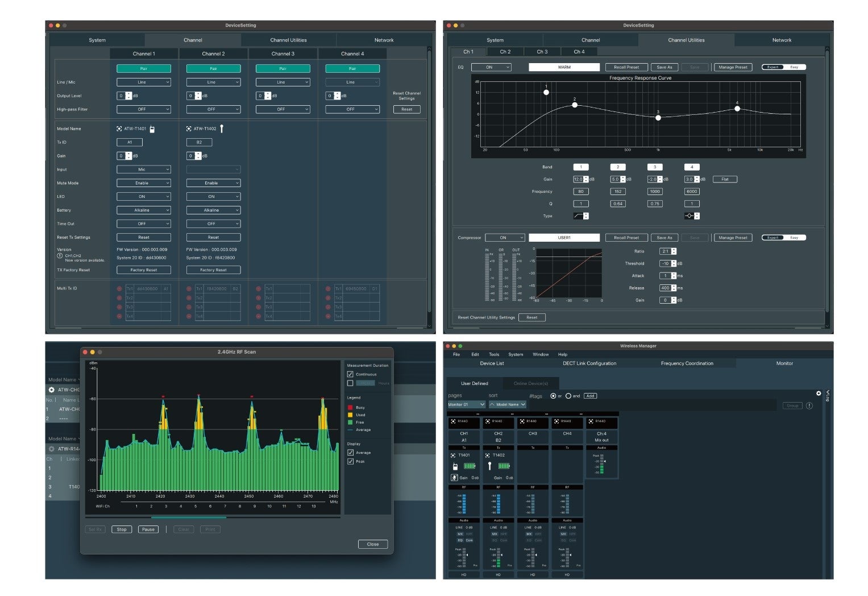This screenshot has width=868, height=596.
Task: Open the Monitor 01 pages dropdown
Action: coord(466,404)
